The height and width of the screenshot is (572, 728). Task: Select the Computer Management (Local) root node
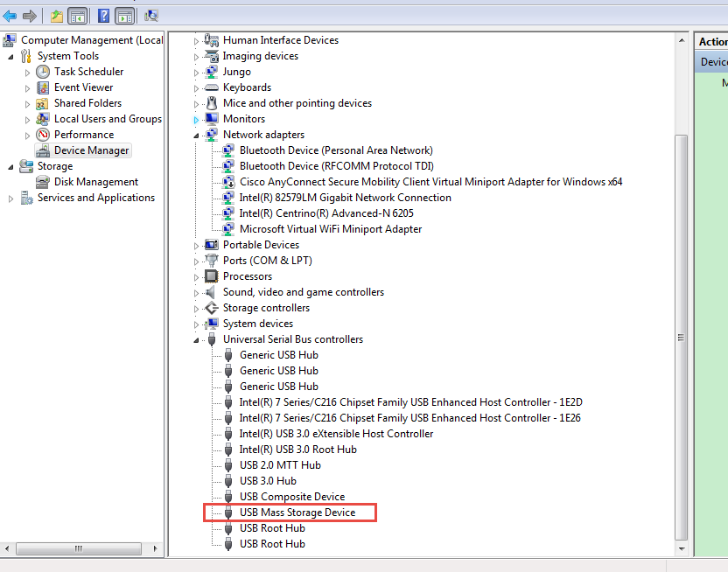(92, 40)
